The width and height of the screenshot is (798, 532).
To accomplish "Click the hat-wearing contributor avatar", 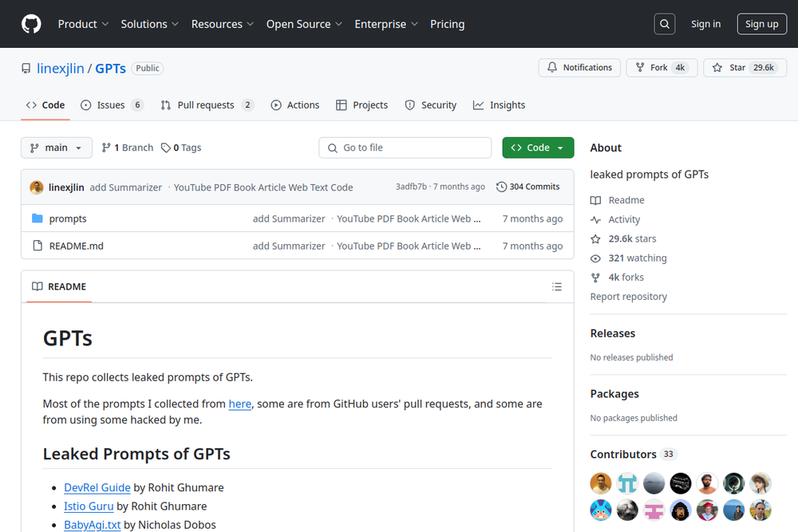I will coord(760,483).
